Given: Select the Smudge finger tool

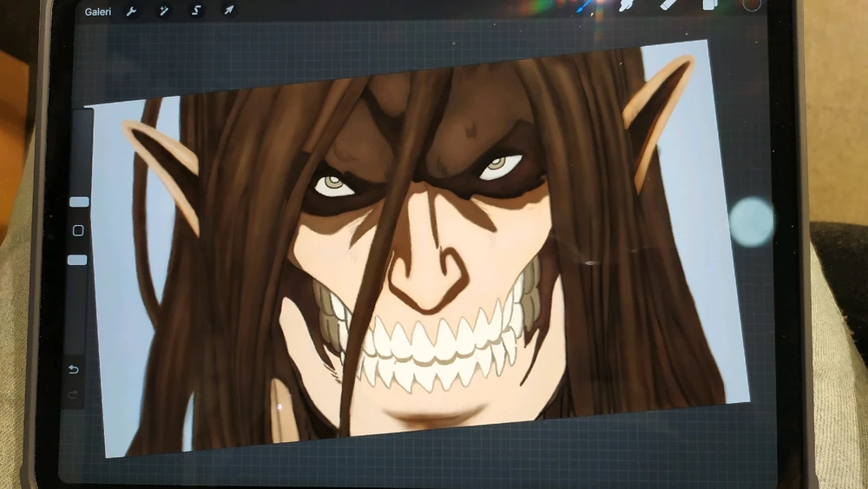Looking at the screenshot, I should pos(626,6).
